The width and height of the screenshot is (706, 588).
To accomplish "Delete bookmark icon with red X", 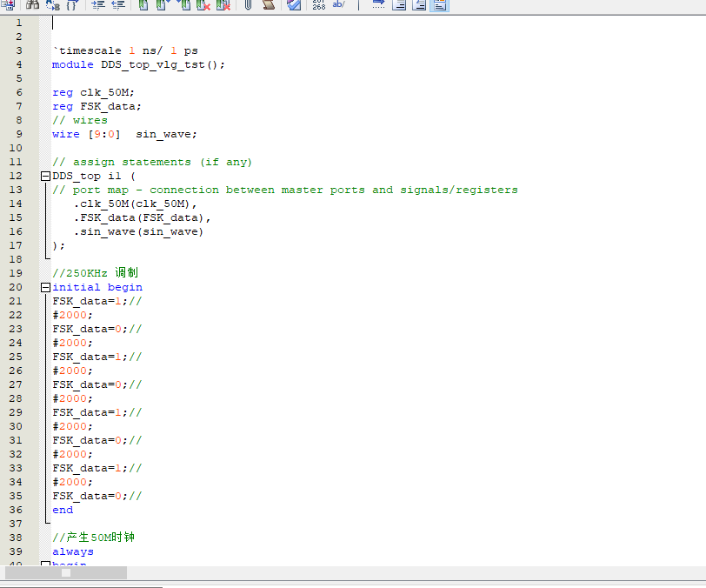I will tap(203, 4).
